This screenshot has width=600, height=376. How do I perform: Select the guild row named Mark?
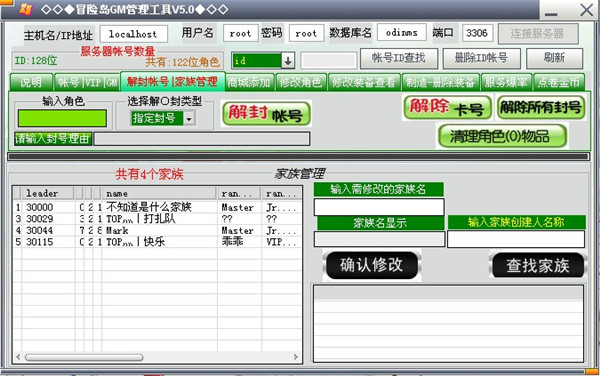[x=158, y=231]
